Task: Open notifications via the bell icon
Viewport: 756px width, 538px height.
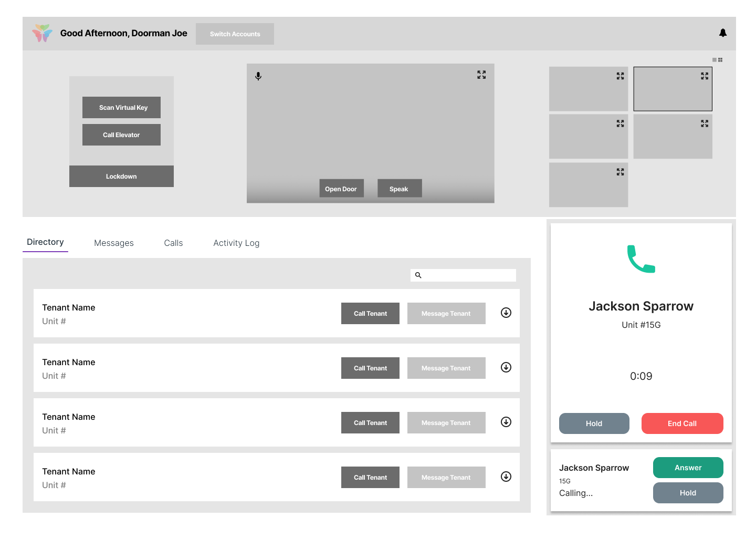Action: pos(723,33)
